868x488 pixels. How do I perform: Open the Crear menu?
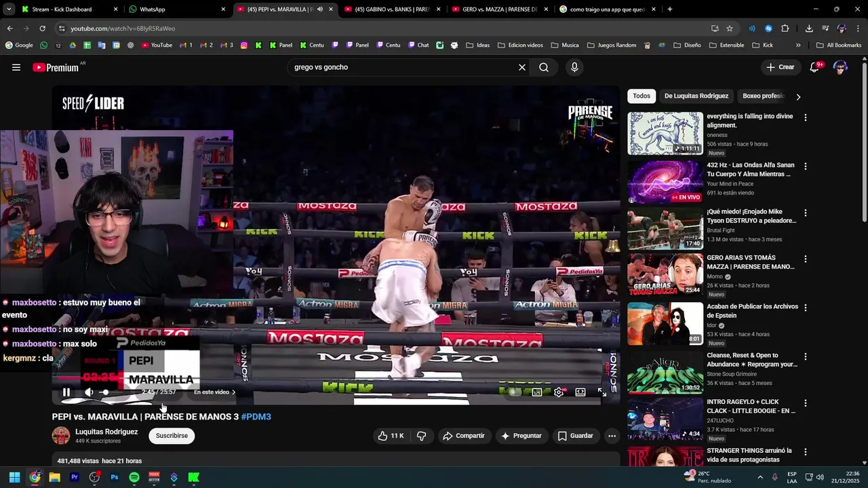(780, 67)
